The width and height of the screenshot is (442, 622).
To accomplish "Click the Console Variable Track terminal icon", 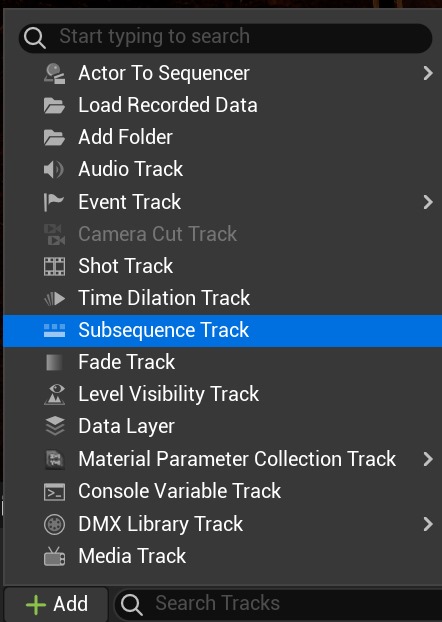I will [x=54, y=491].
